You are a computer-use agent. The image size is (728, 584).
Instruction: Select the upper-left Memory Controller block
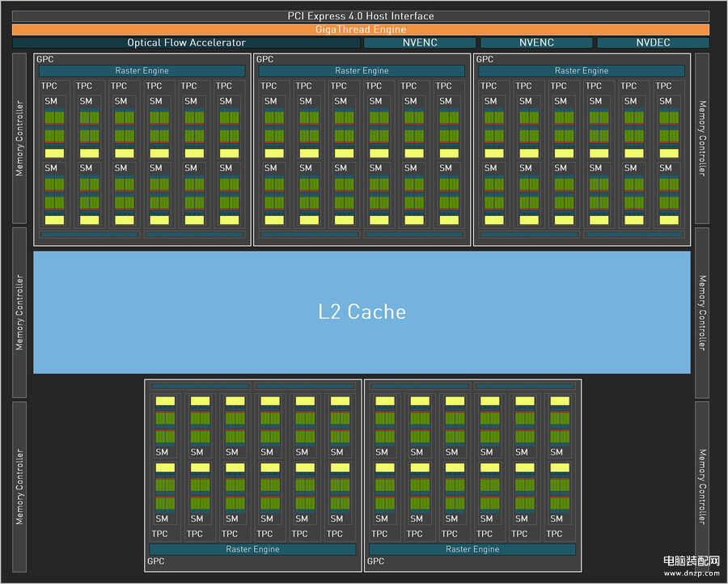[x=19, y=138]
